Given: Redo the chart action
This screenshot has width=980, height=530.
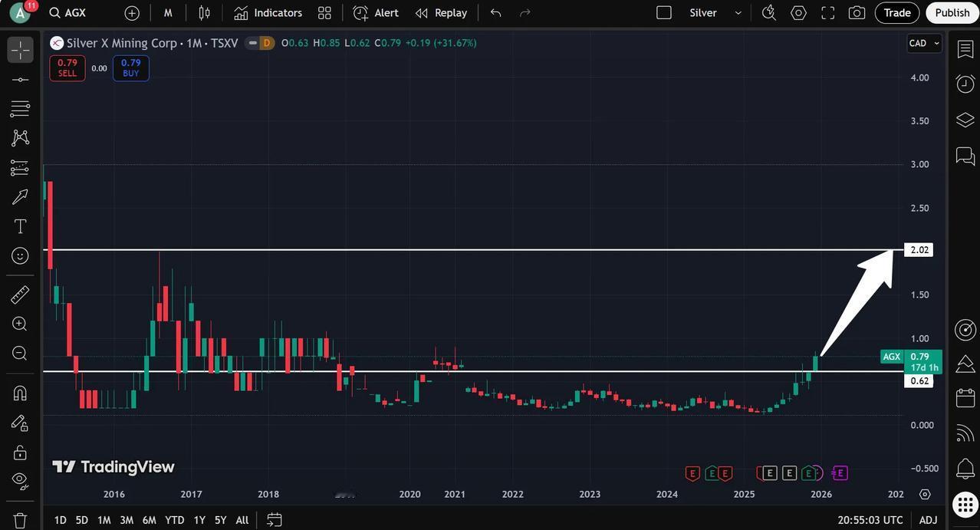Looking at the screenshot, I should pyautogui.click(x=525, y=13).
